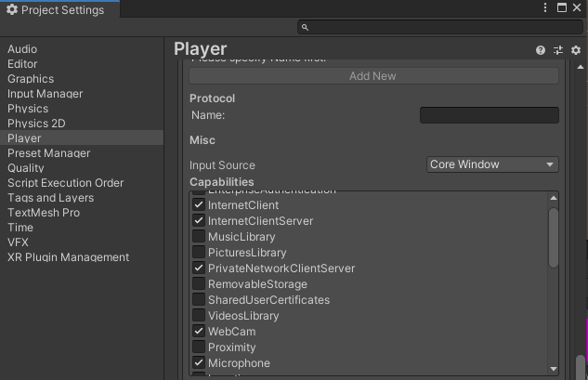The image size is (588, 380).
Task: Open the Player settings gear menu
Action: [x=576, y=50]
